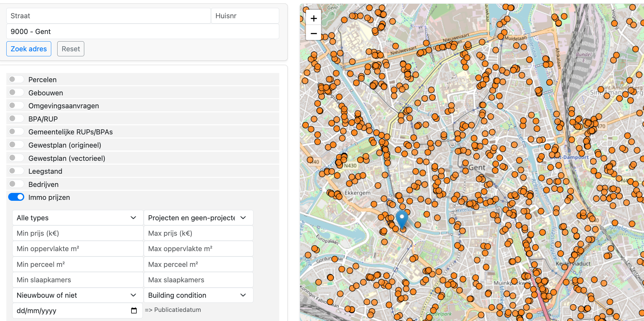The image size is (644, 321).
Task: Toggle the Bedrijven layer on
Action: tap(16, 184)
